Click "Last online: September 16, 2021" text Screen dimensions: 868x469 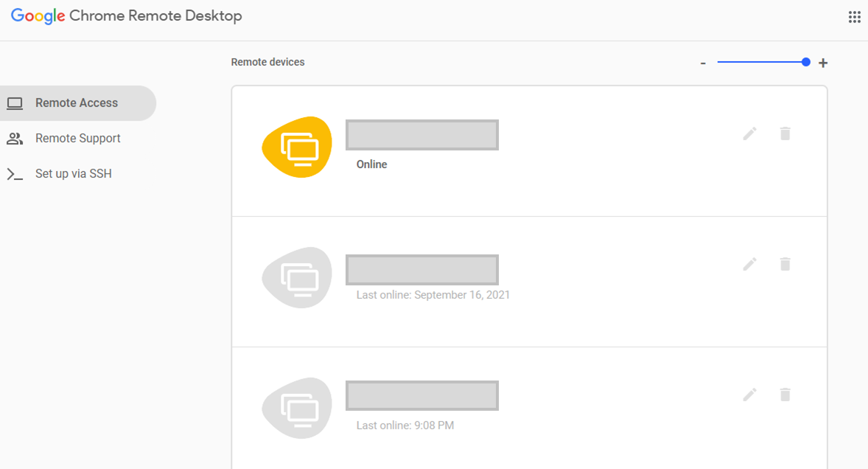tap(433, 295)
